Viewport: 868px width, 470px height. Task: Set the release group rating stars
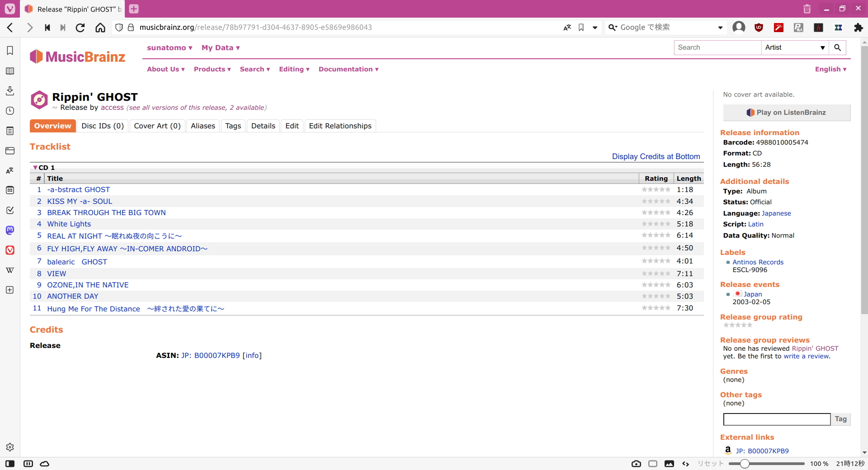pos(738,325)
